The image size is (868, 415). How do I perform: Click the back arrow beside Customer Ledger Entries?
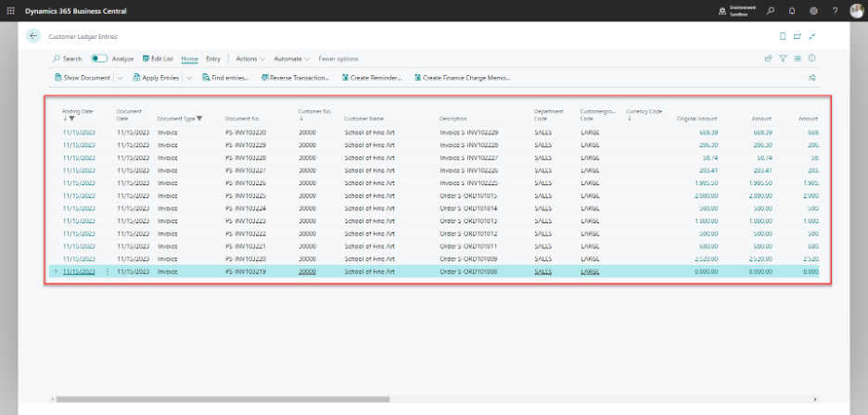tap(33, 36)
